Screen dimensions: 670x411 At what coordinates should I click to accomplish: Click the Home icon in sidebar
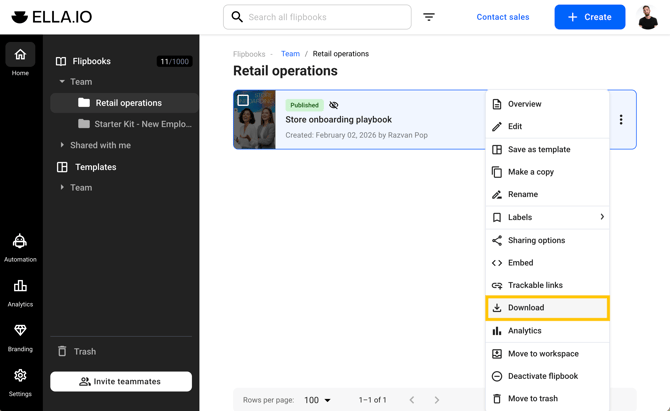click(20, 59)
